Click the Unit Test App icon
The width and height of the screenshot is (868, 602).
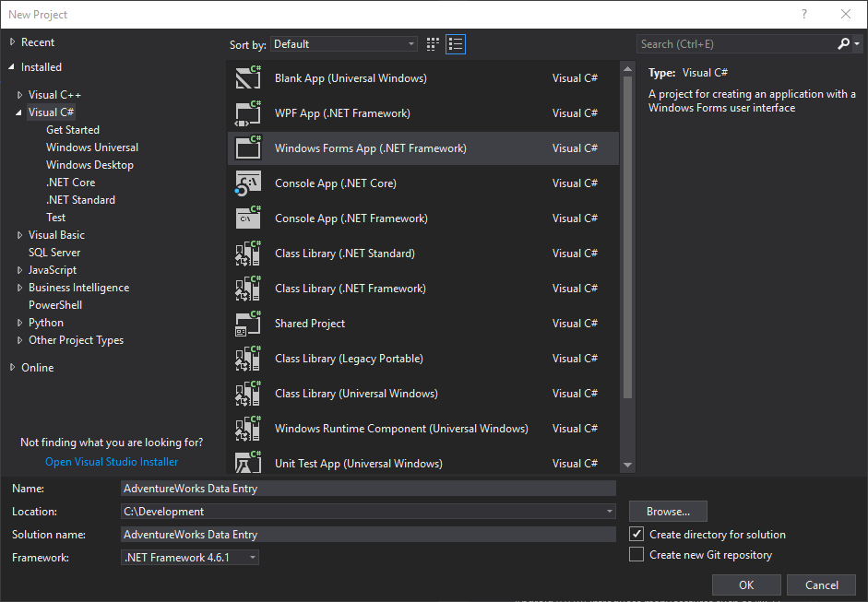pos(248,463)
